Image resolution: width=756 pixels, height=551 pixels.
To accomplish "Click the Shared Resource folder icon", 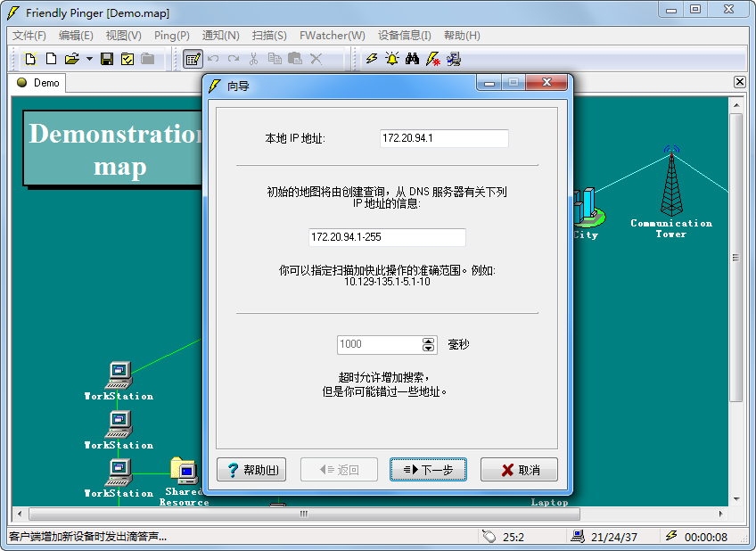I will click(x=185, y=471).
